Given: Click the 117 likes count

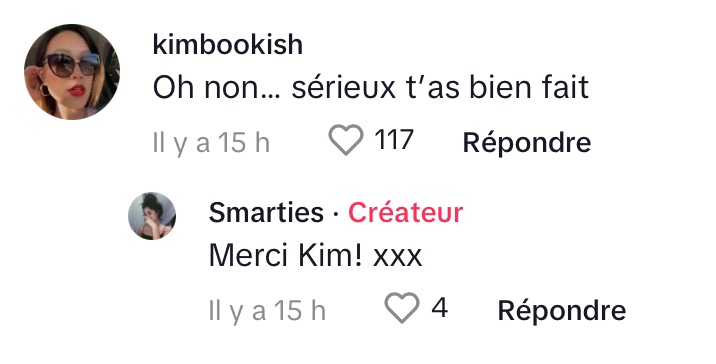Looking at the screenshot, I should [394, 140].
